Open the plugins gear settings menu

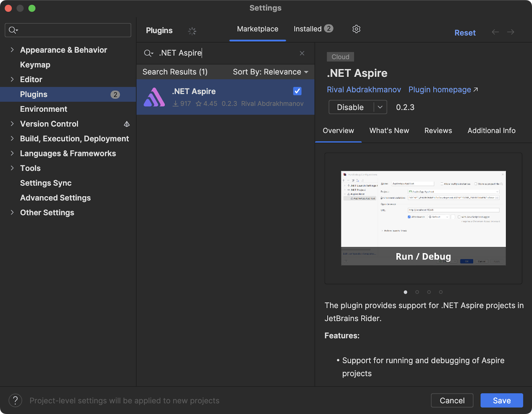[356, 29]
